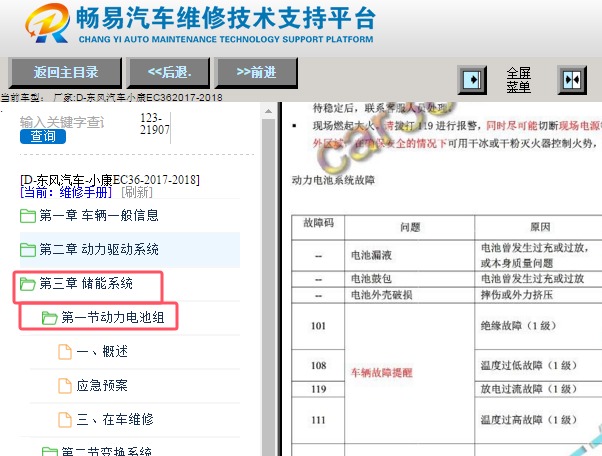Open the 应急预案 page
The image size is (602, 456).
(x=102, y=385)
